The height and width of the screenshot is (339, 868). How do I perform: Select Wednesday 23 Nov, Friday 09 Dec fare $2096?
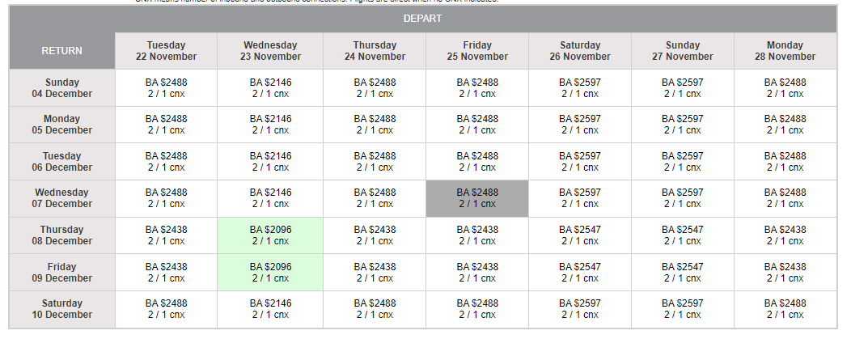270,272
